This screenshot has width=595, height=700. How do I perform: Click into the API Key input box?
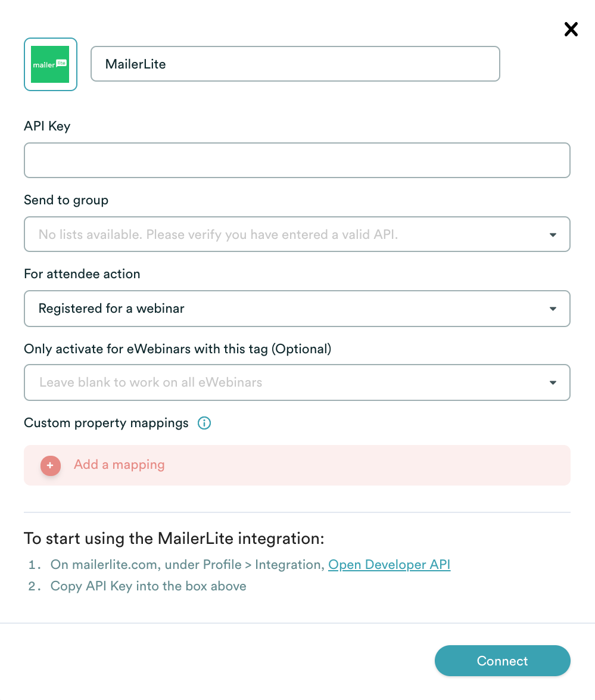pyautogui.click(x=297, y=160)
